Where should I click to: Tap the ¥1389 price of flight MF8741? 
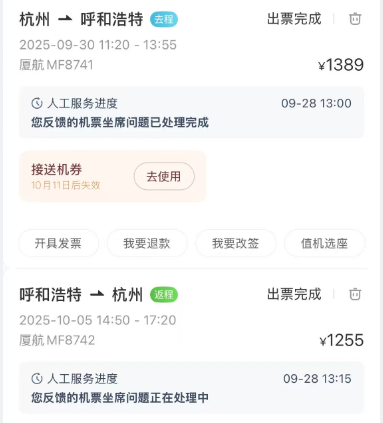pyautogui.click(x=341, y=65)
